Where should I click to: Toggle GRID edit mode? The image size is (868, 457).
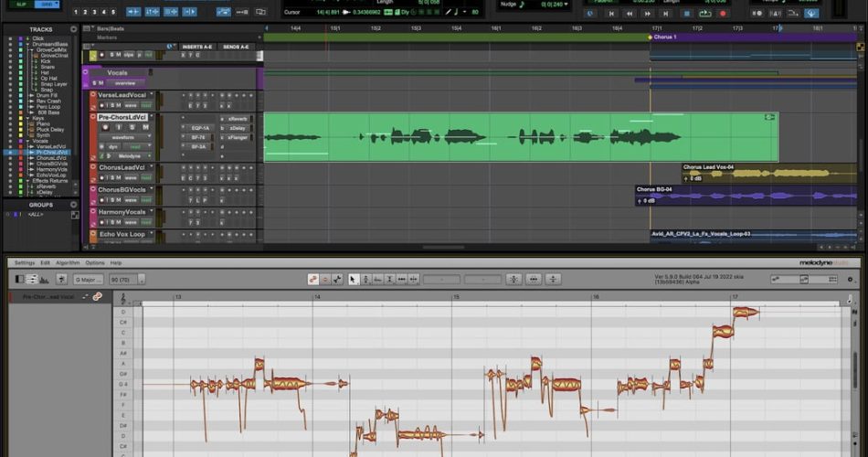[47, 4]
